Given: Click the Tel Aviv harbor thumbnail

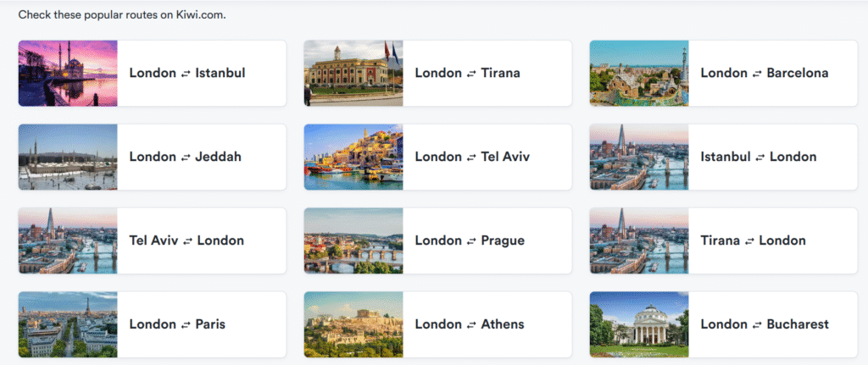Looking at the screenshot, I should (353, 157).
